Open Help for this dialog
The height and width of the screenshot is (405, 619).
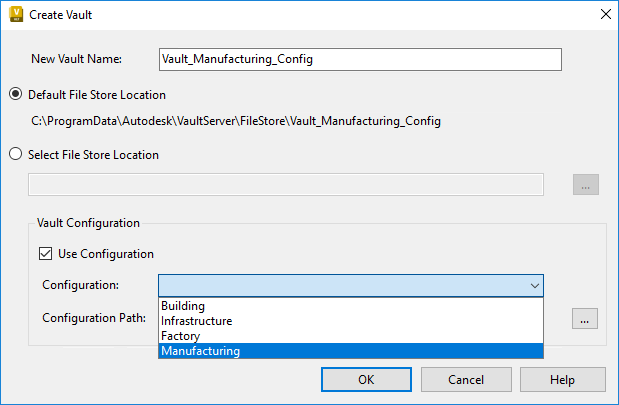coord(562,380)
